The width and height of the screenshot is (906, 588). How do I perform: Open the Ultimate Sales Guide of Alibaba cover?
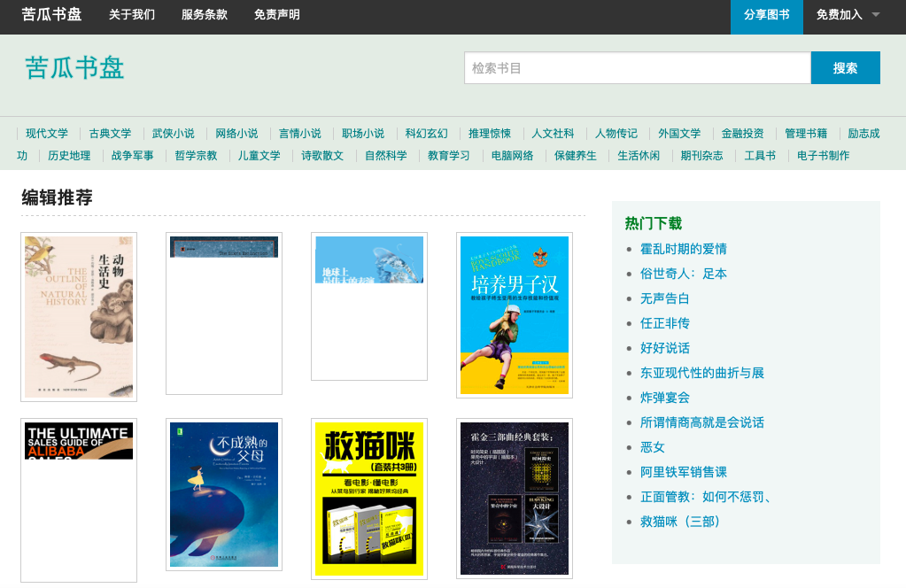(x=79, y=499)
